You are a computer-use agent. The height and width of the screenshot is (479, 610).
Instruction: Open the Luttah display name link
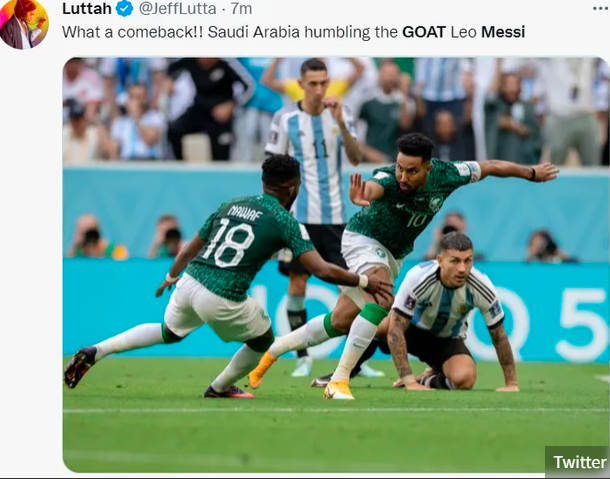pyautogui.click(x=87, y=9)
